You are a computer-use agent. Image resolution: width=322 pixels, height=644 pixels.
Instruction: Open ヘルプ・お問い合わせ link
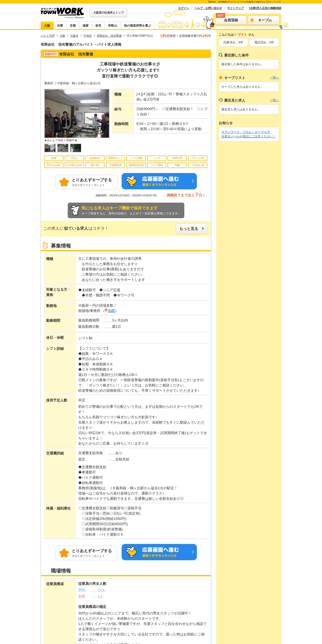tap(208, 8)
